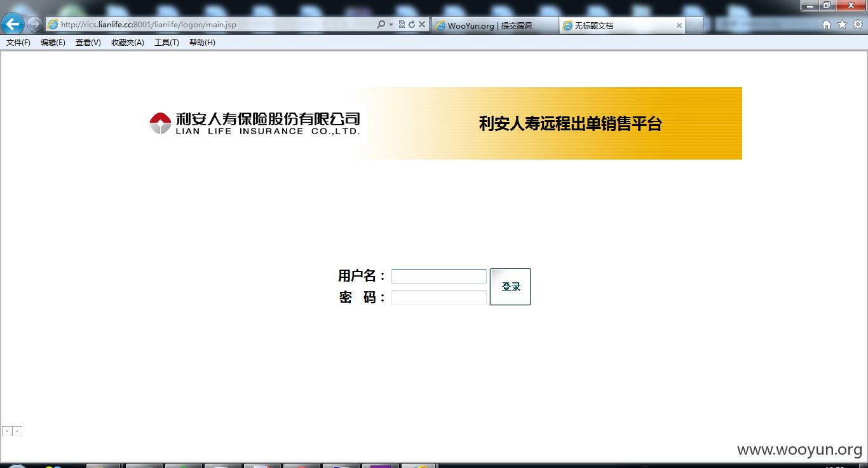Click the browser forward arrow button
Viewport: 868px width, 468px height.
[34, 24]
